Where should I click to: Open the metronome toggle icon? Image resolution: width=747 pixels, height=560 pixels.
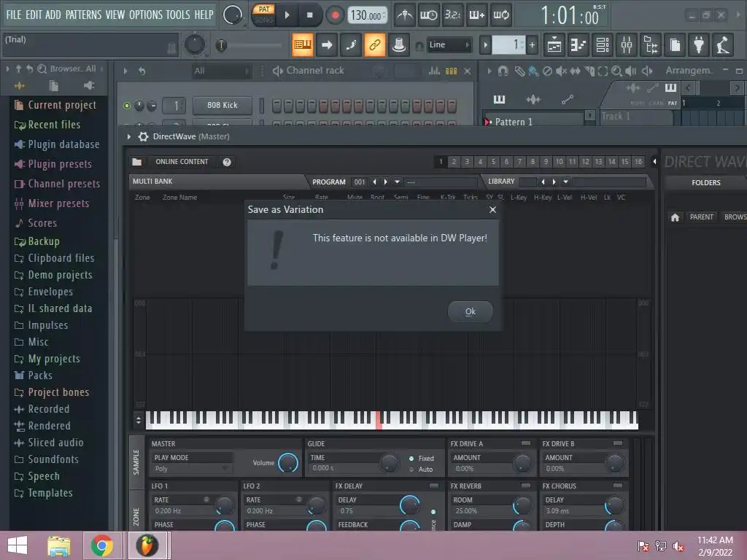tap(404, 15)
